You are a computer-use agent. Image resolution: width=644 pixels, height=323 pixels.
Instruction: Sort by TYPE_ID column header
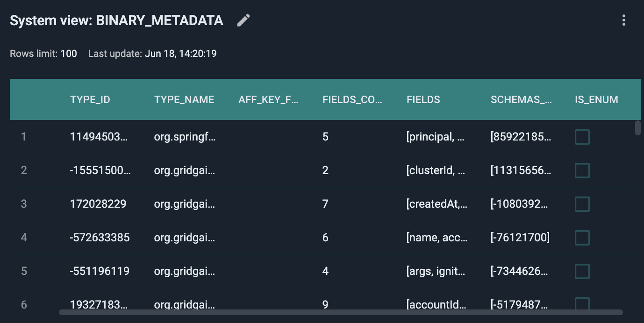tap(90, 99)
